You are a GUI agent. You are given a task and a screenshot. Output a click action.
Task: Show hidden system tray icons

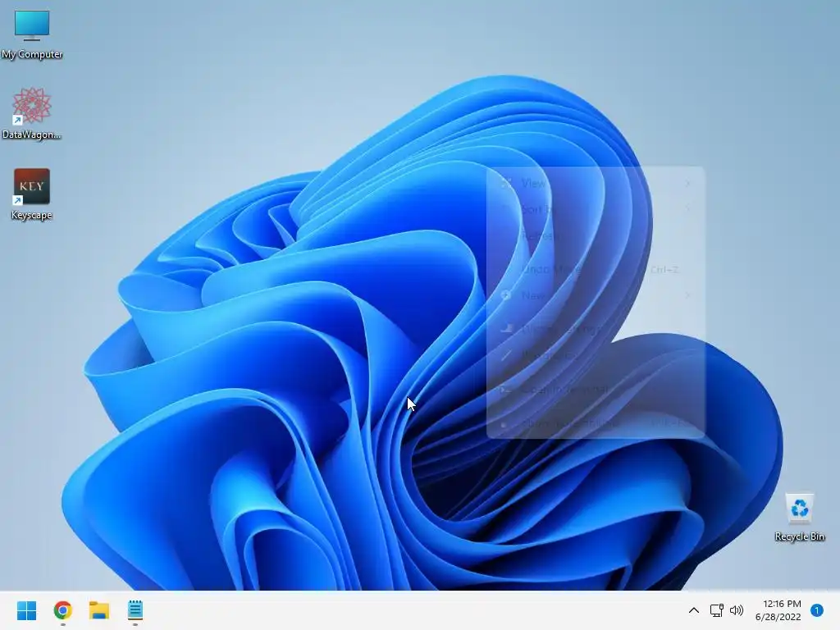[x=693, y=610]
